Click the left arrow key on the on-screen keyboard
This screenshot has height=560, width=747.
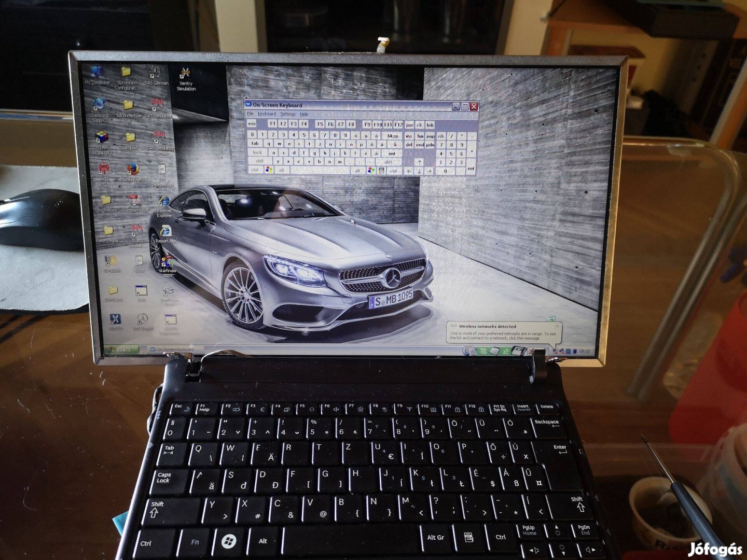tap(409, 171)
